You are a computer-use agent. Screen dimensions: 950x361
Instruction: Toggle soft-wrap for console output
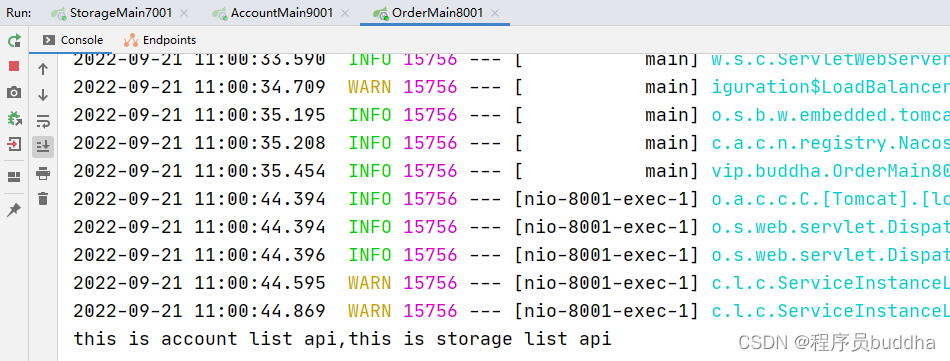43,121
